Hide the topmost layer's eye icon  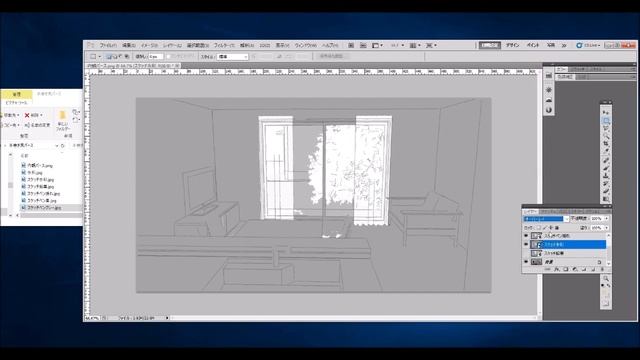pos(526,236)
